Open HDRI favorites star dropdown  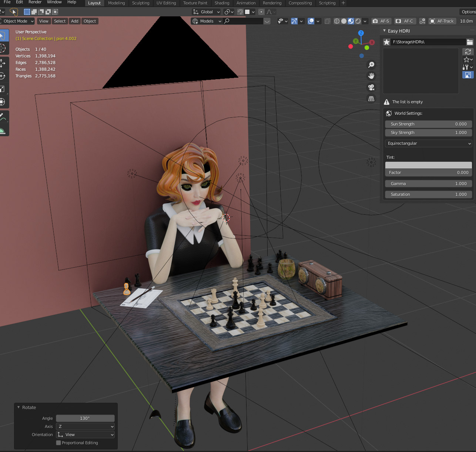tap(468, 59)
